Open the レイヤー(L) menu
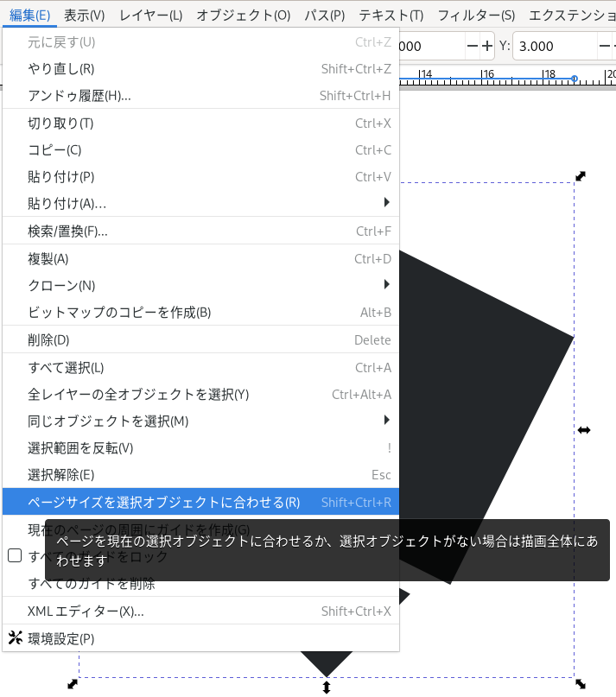The height and width of the screenshot is (697, 616). pyautogui.click(x=151, y=16)
